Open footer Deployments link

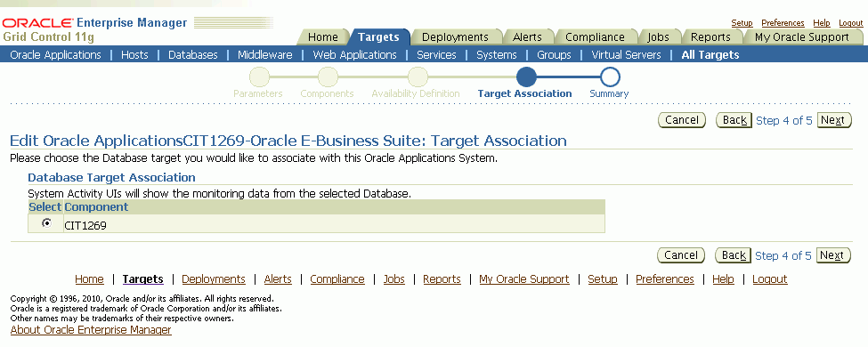click(x=214, y=278)
